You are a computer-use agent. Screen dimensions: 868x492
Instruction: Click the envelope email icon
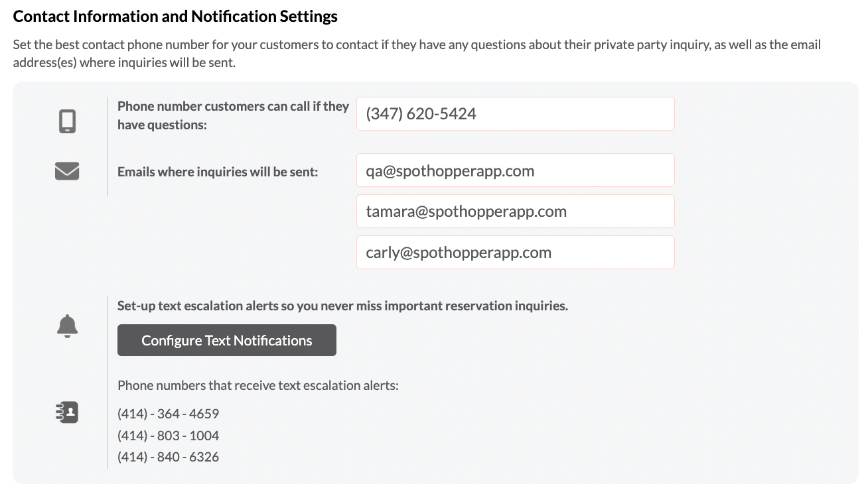pos(67,171)
